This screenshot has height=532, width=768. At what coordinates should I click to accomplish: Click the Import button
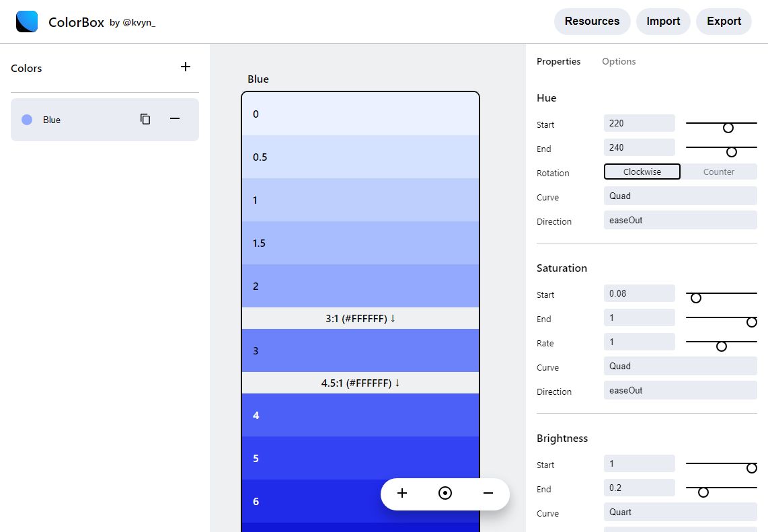(663, 21)
